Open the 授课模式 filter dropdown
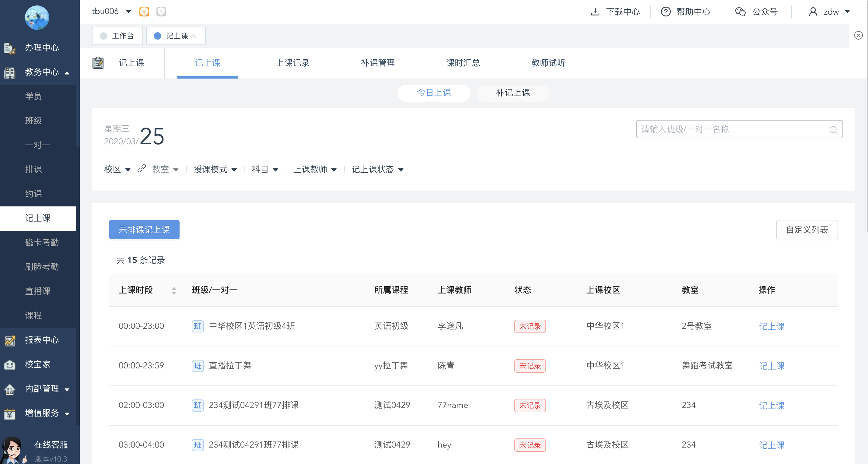Screen dimensions: 868x464 pyautogui.click(x=215, y=169)
